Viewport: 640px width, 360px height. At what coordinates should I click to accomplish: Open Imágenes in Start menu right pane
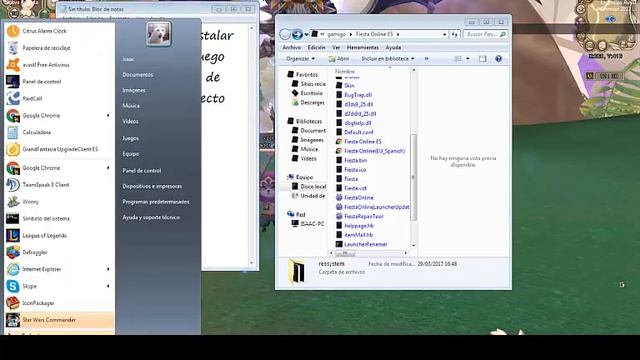click(x=134, y=90)
